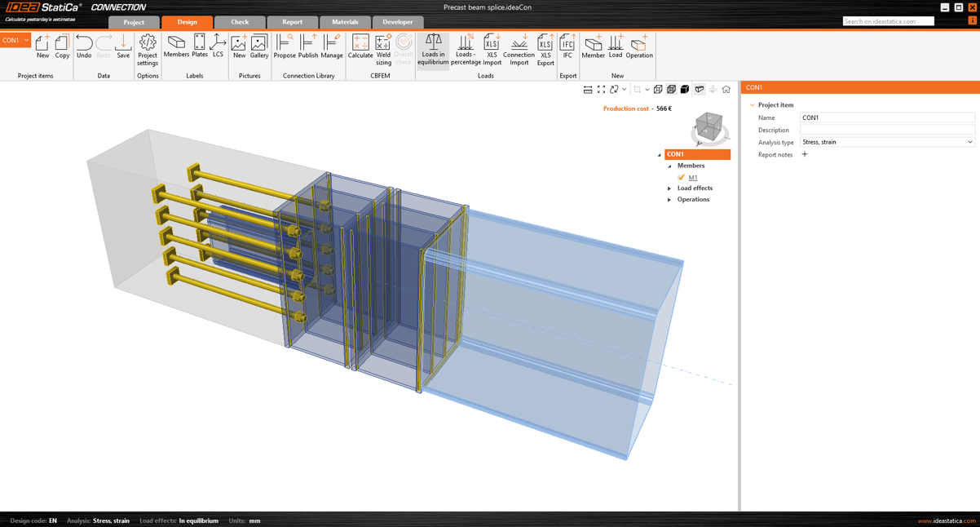Screen dimensions: 980x527
Task: Export model via IFC icon
Action: coord(567,46)
